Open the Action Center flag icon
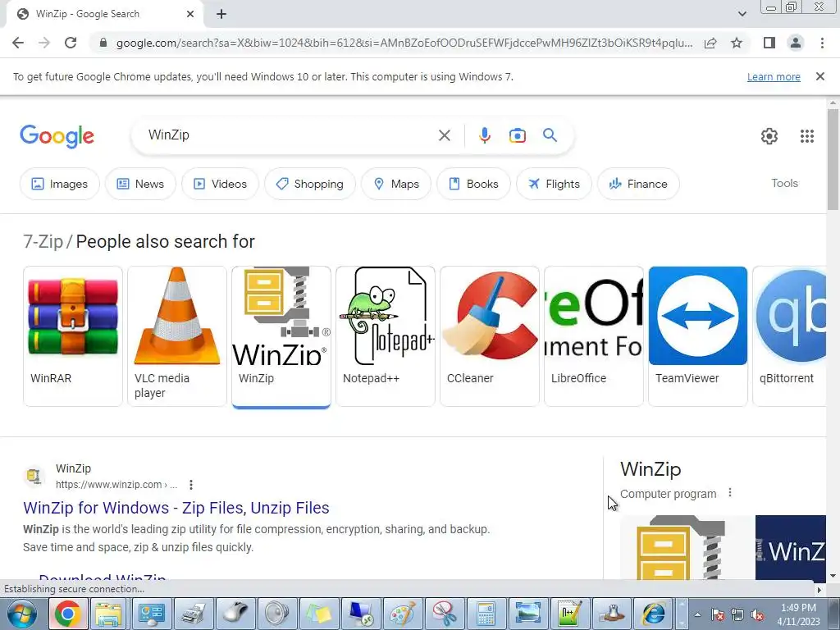This screenshot has height=630, width=840. (718, 615)
